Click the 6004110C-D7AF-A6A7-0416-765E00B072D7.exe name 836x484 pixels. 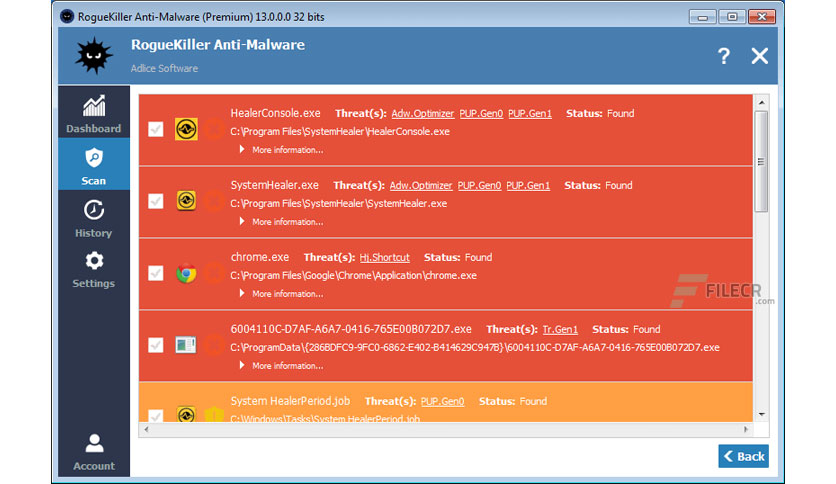[x=351, y=329]
